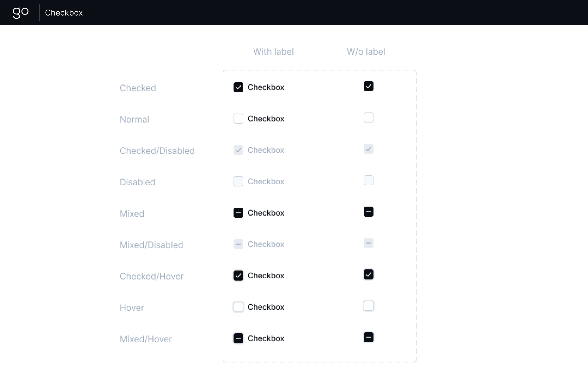Click the labeled Checked/Disabled checkbox
The width and height of the screenshot is (588, 391).
pos(238,150)
